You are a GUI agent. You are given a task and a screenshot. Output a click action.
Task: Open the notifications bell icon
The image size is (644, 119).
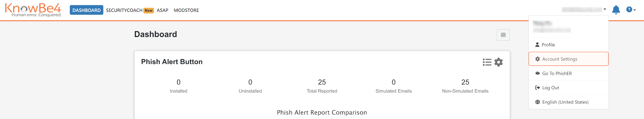[x=616, y=10]
